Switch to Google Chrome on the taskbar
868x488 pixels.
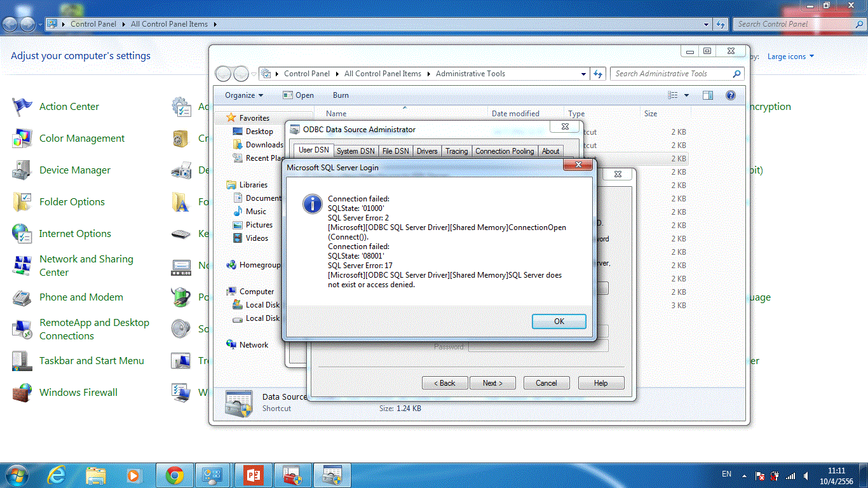pos(175,475)
